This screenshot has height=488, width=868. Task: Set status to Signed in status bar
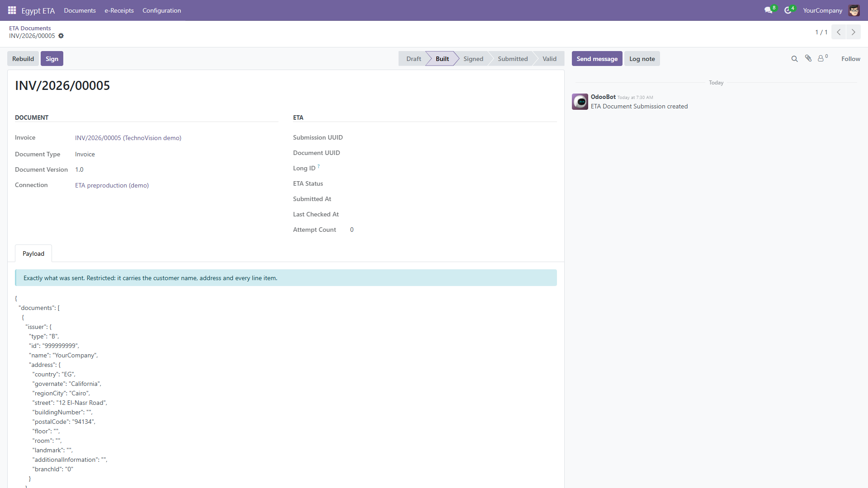pos(473,59)
